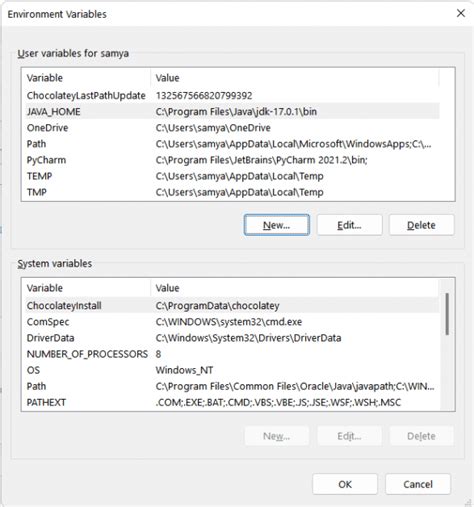Viewport: 474px width, 507px height.
Task: Click value 132567566820799392
Action: tap(204, 96)
